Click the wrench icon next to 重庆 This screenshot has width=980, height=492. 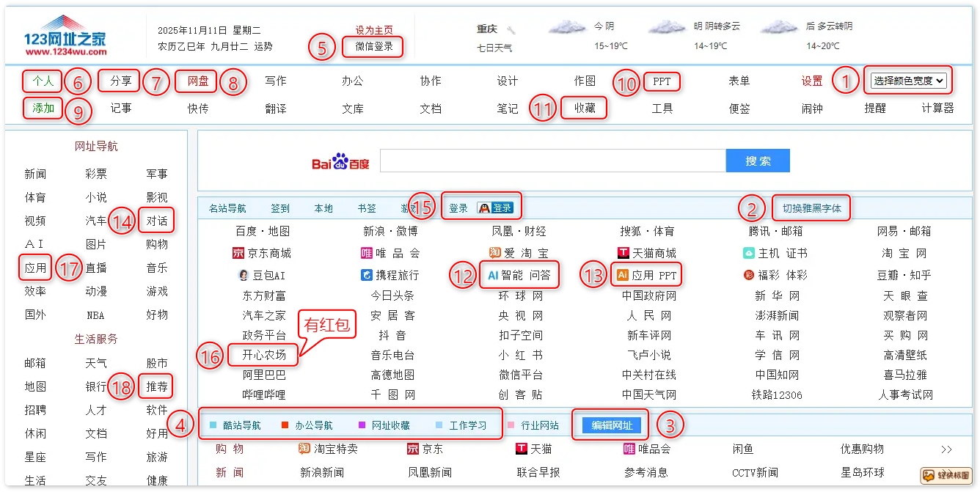click(x=511, y=30)
